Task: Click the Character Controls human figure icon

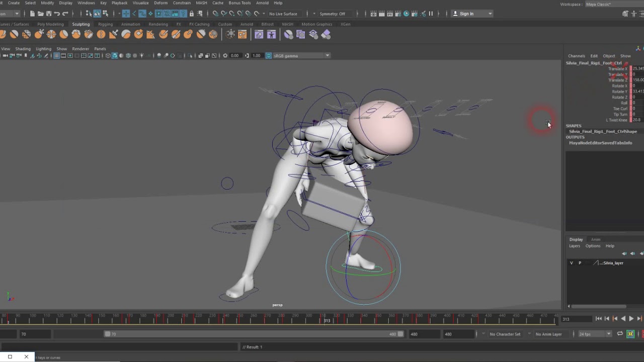Action: 633,14
